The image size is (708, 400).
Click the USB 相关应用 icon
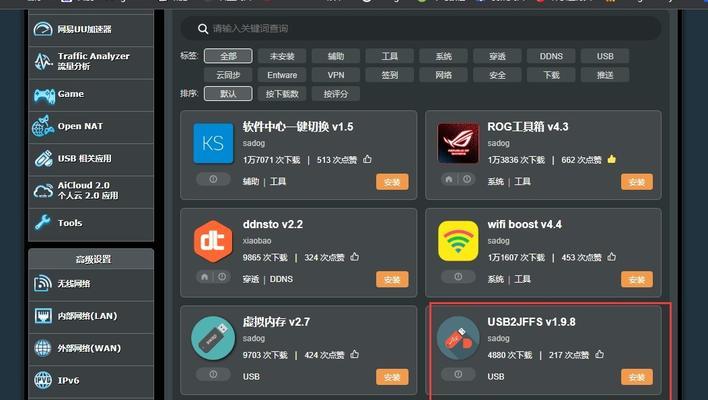43,158
